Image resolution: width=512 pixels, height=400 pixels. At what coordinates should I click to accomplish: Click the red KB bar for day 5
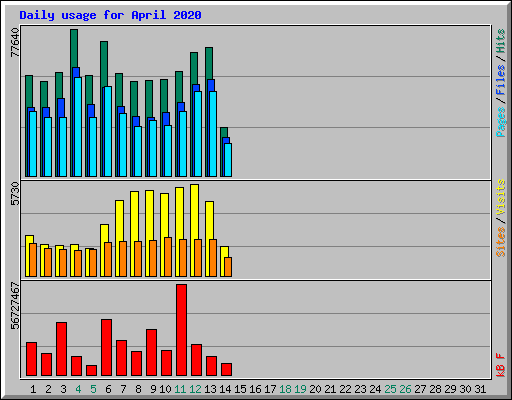tap(91, 371)
